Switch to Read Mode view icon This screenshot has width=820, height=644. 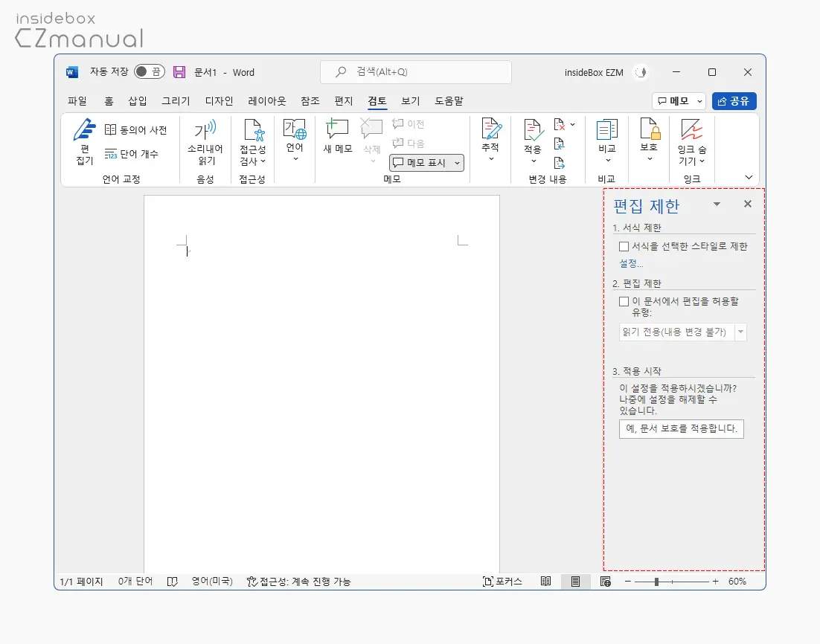click(545, 582)
